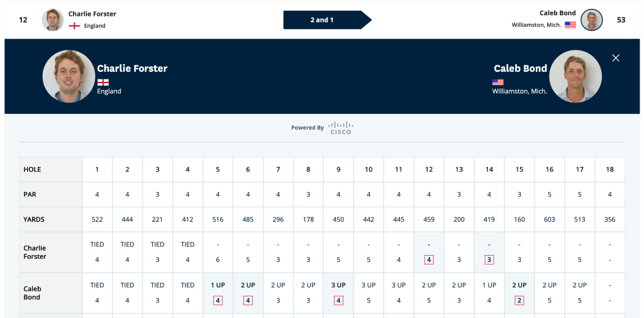644x318 pixels.
Task: Click Forster's boxed score on hole 14
Action: click(489, 259)
